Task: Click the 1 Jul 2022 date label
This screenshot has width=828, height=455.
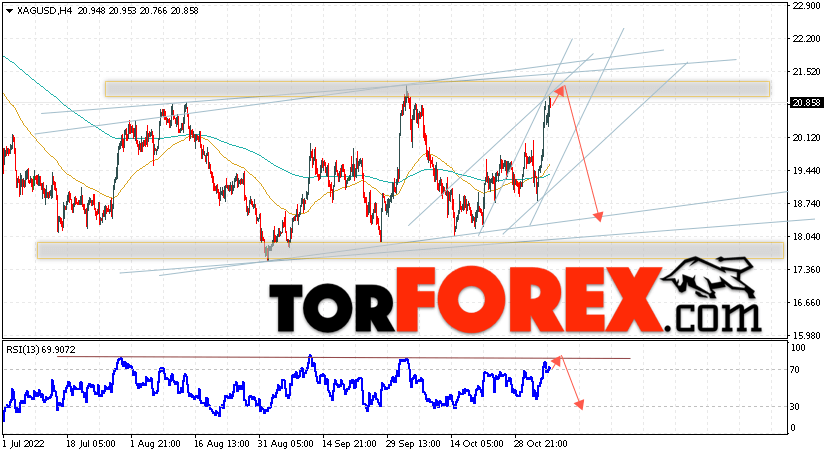Action: 23,443
